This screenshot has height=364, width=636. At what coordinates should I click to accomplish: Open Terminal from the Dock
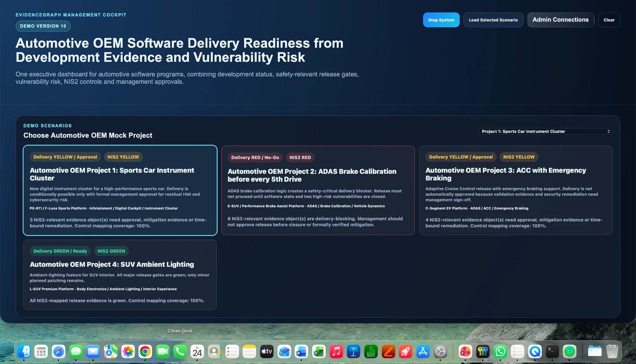click(552, 352)
